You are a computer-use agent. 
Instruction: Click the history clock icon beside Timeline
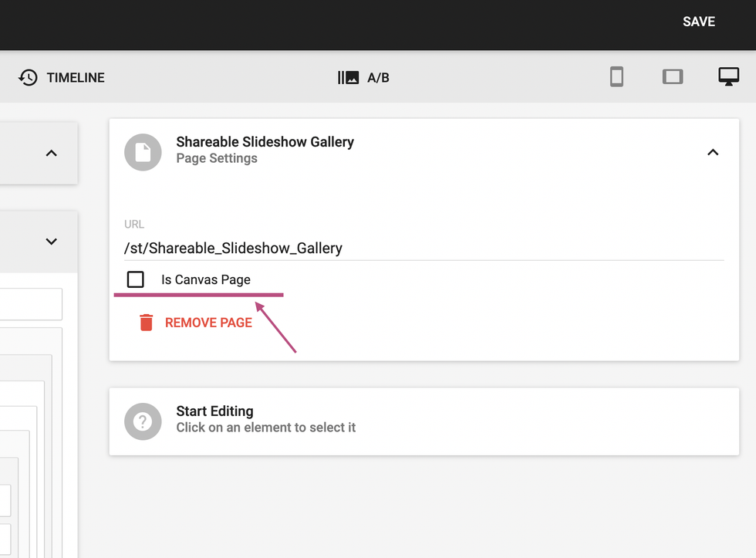[28, 77]
